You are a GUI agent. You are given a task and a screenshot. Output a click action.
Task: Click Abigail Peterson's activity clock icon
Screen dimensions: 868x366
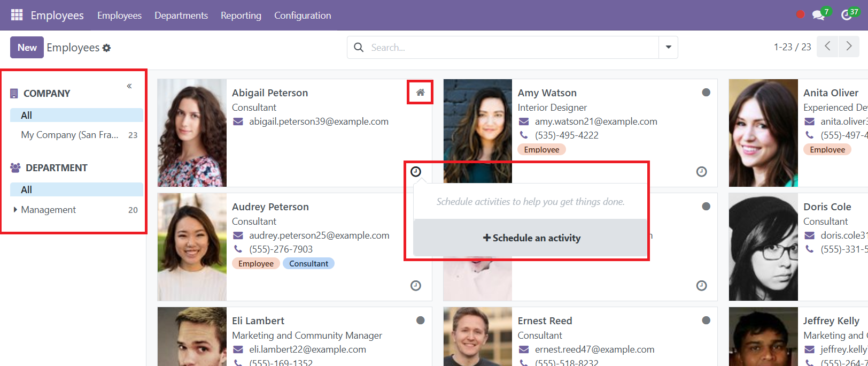tap(416, 171)
